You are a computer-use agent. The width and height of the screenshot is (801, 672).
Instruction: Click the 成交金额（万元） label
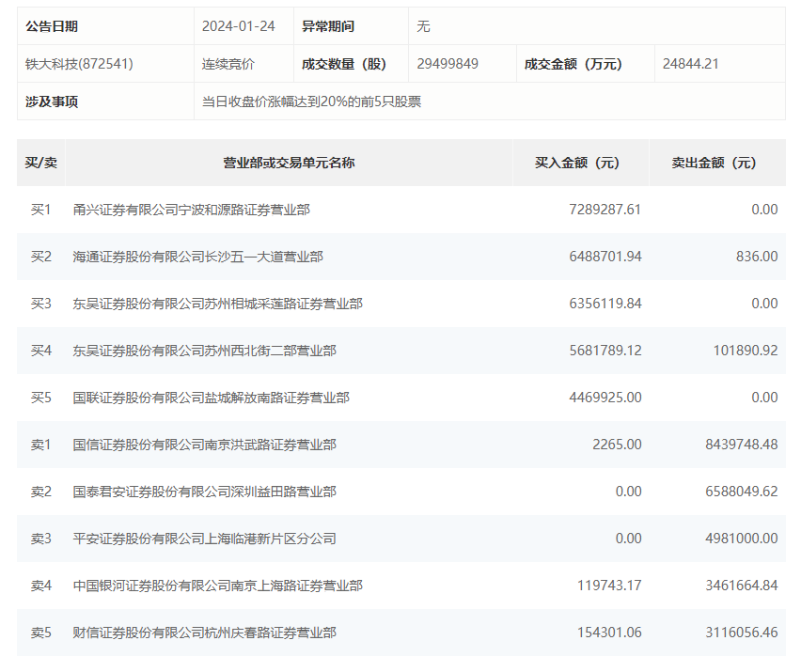coord(573,64)
